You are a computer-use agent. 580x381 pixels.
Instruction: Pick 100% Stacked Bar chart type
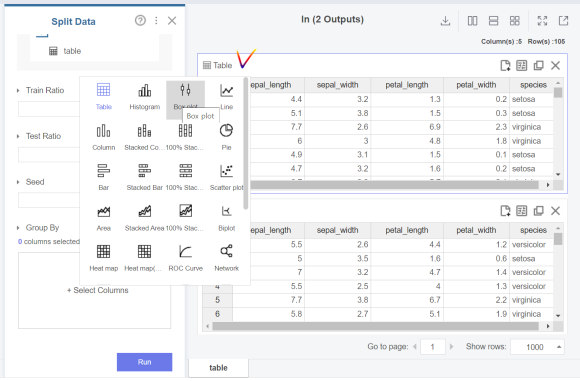pos(185,177)
